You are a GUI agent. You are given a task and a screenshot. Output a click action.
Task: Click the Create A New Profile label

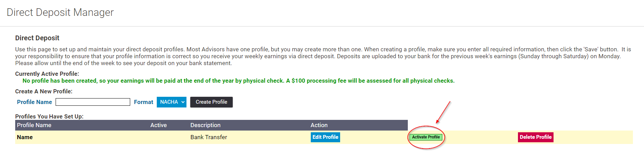tap(44, 91)
